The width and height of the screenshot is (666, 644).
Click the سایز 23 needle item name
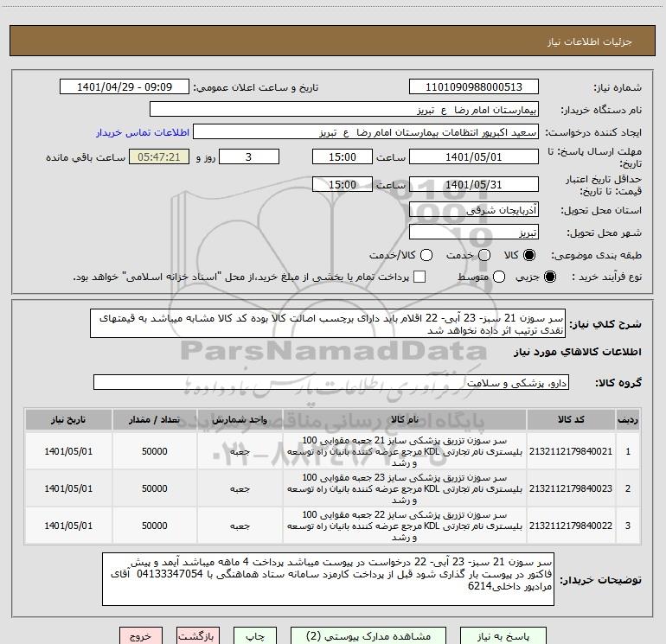405,488
